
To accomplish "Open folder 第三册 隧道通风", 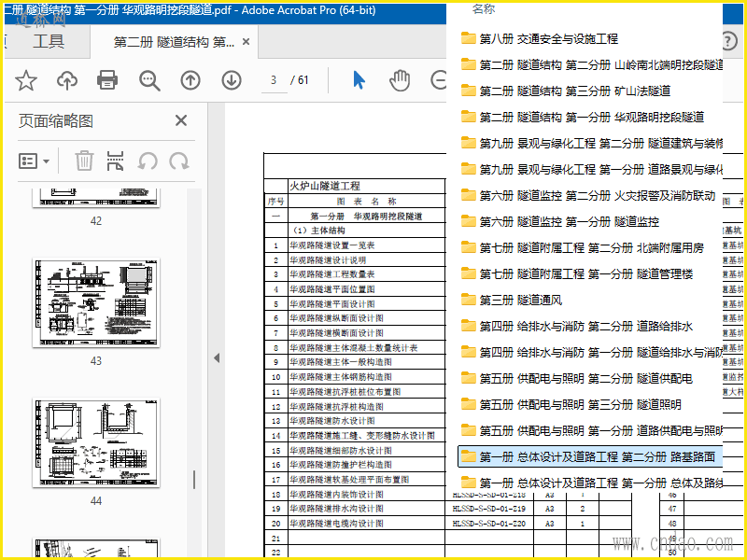I will tap(520, 301).
